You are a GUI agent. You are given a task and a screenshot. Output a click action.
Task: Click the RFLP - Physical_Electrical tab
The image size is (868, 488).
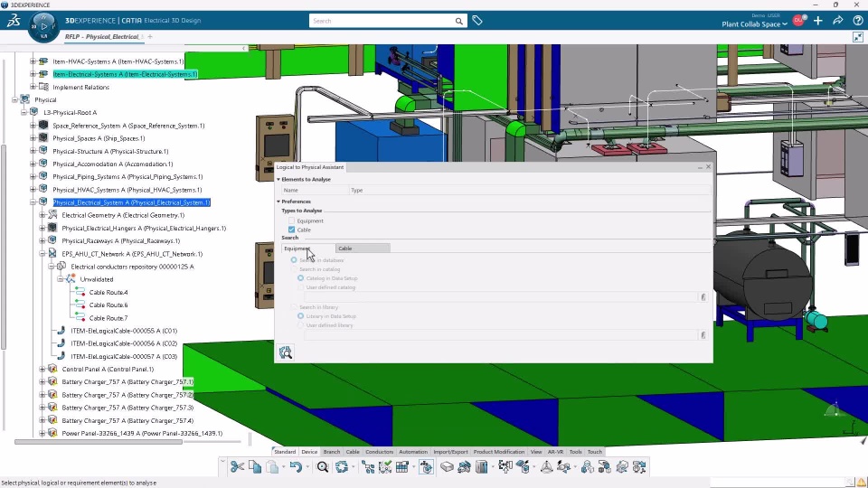103,36
